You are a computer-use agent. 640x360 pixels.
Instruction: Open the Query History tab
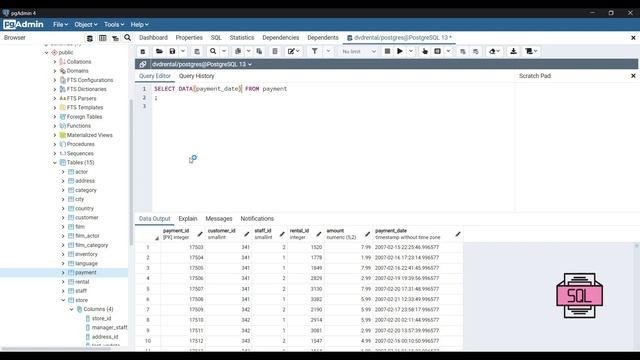pos(196,76)
